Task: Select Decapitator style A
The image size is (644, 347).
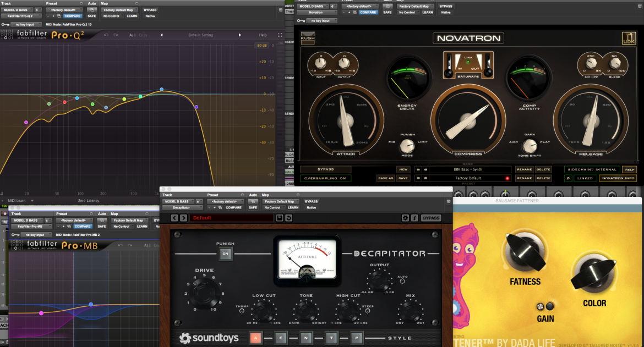Action: click(255, 338)
